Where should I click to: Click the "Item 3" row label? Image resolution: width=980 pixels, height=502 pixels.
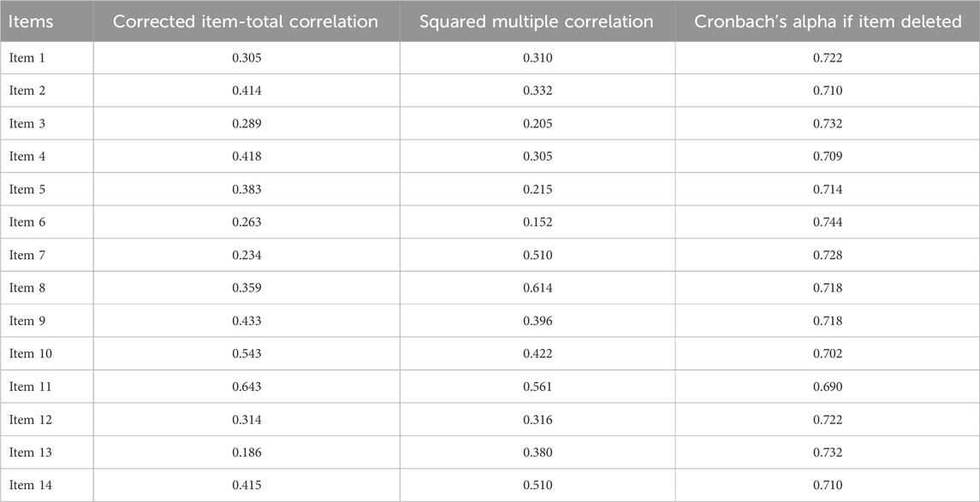(x=27, y=124)
